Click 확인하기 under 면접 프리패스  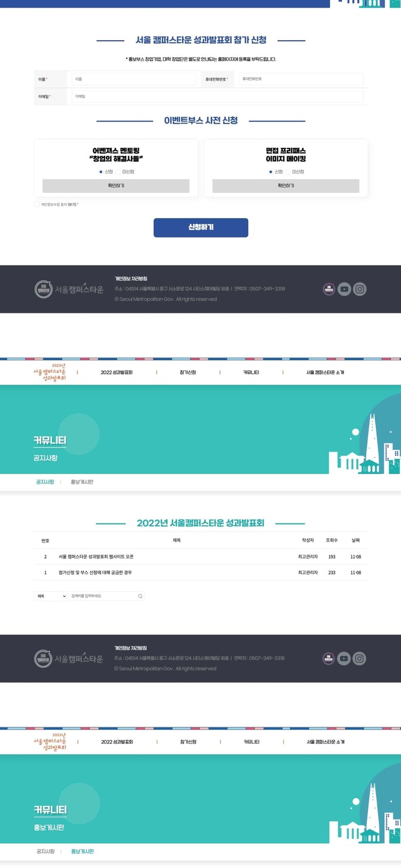[x=286, y=186]
